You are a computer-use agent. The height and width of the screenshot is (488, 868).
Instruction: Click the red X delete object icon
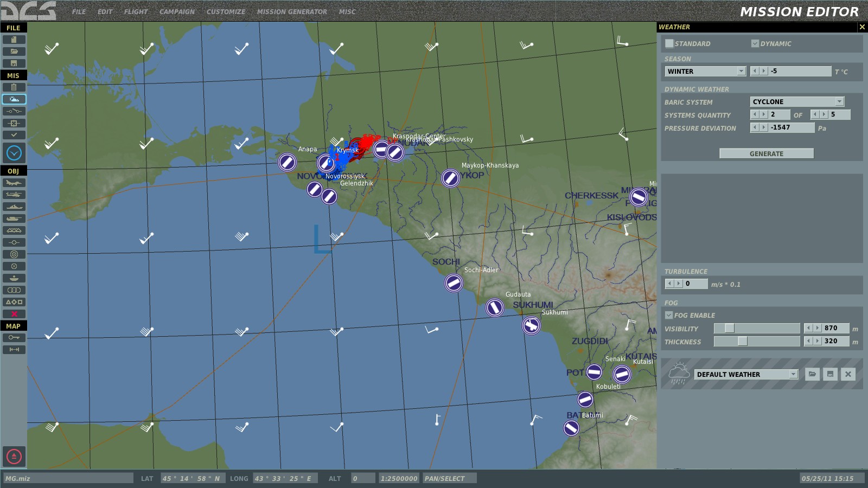click(14, 314)
